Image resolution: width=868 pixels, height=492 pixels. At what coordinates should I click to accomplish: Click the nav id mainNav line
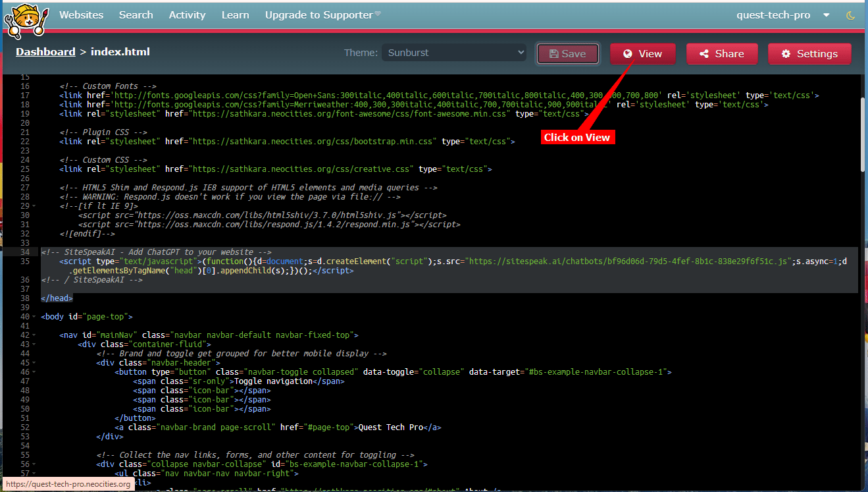[x=209, y=335]
